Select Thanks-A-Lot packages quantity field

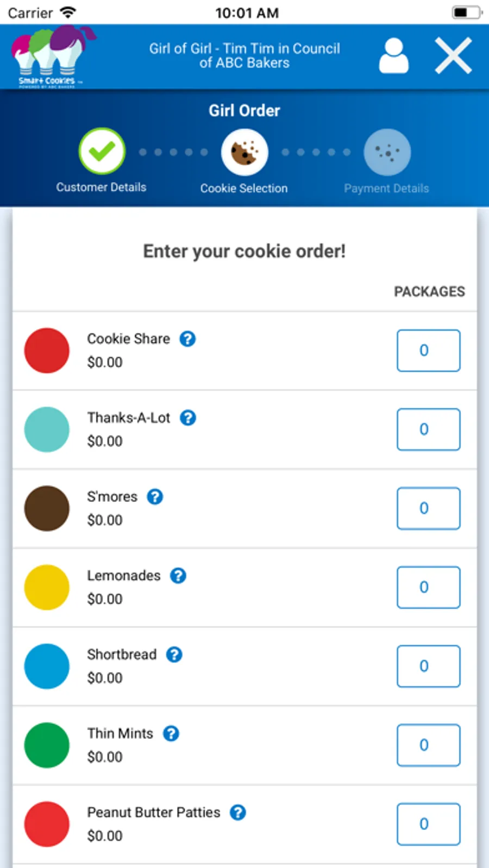[x=428, y=429]
